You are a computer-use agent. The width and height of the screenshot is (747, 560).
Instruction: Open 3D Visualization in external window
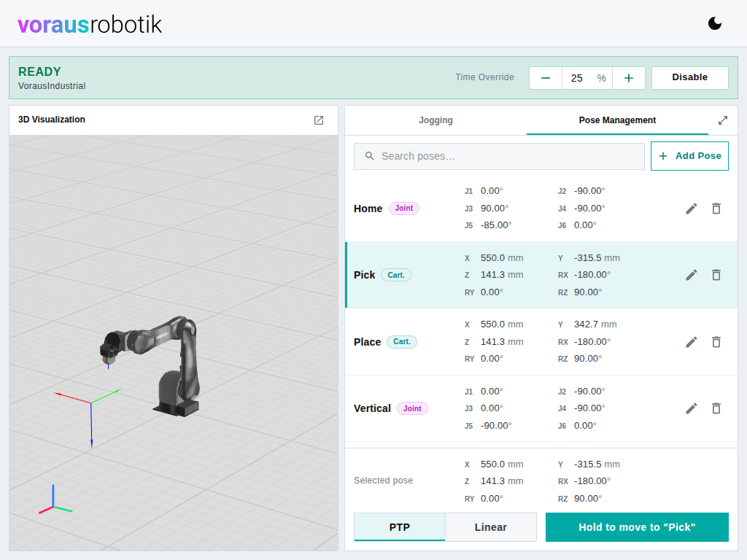point(319,120)
